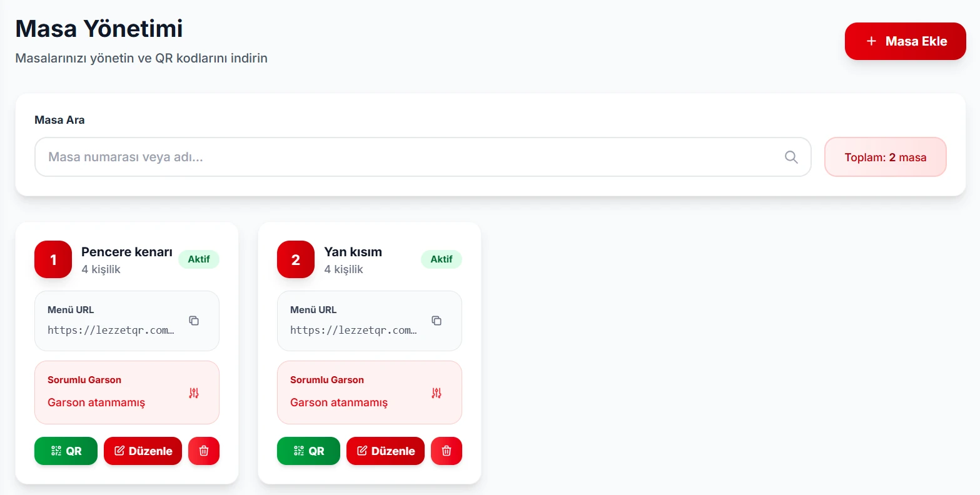
Task: Click the Aktif status badge on table 1
Action: (x=199, y=259)
